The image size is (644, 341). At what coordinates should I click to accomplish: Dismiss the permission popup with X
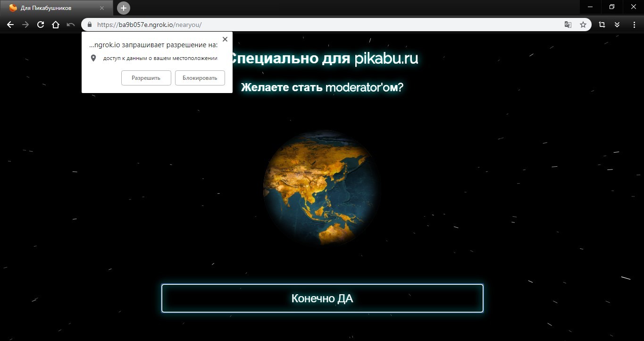[225, 39]
